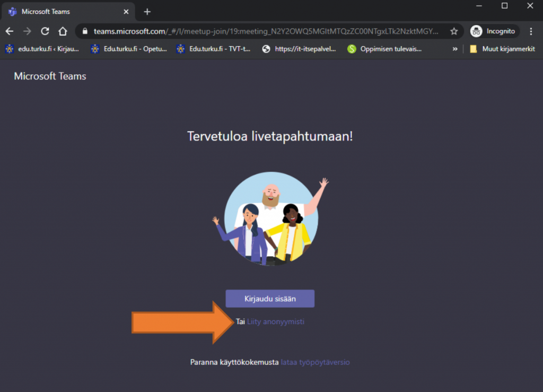Viewport: 543px width, 392px height.
Task: Click the Tervetuloa livetapahtumaan! heading
Action: [x=270, y=136]
